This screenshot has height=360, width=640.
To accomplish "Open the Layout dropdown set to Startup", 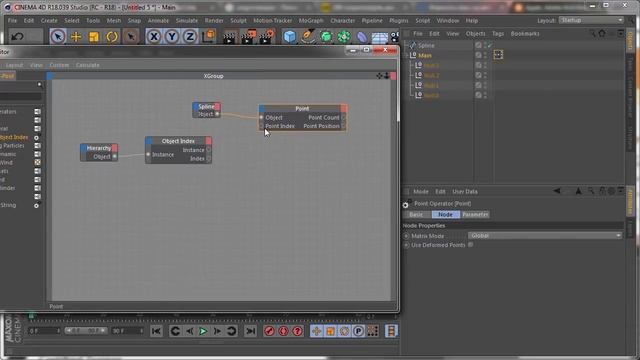I will coord(591,20).
